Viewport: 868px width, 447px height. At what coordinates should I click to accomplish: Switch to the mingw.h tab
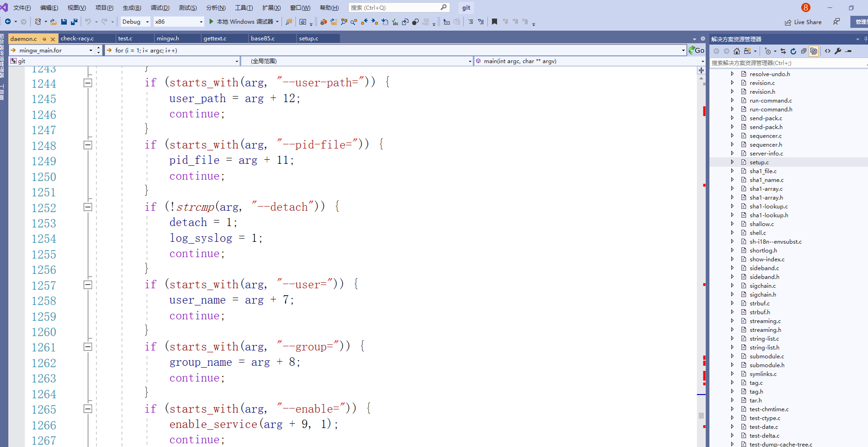tap(168, 39)
